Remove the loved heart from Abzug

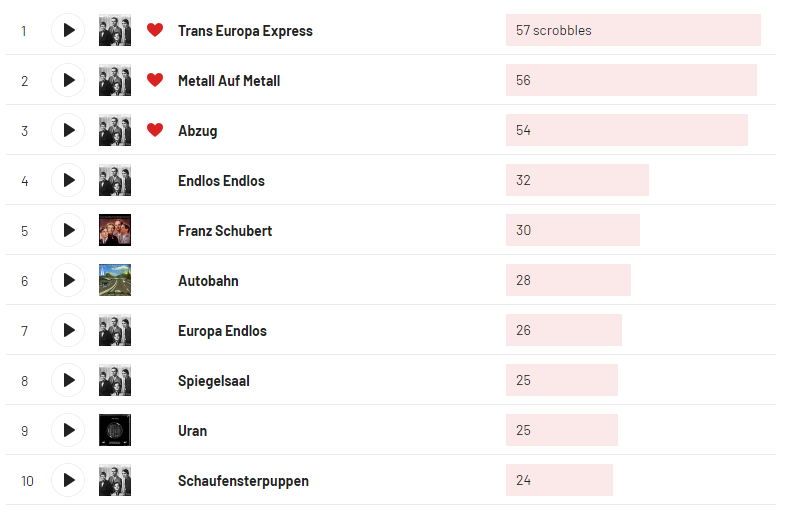click(x=154, y=130)
